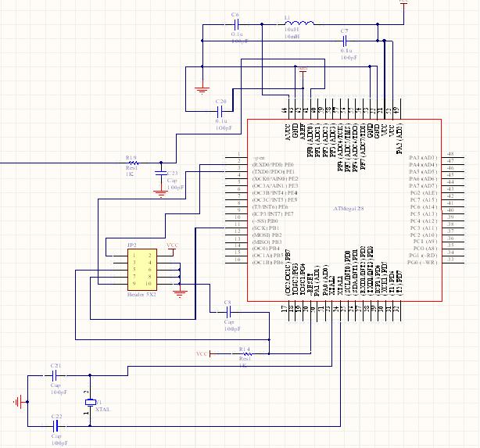
Task: Select capacitor C21 symbol
Action: point(55,375)
